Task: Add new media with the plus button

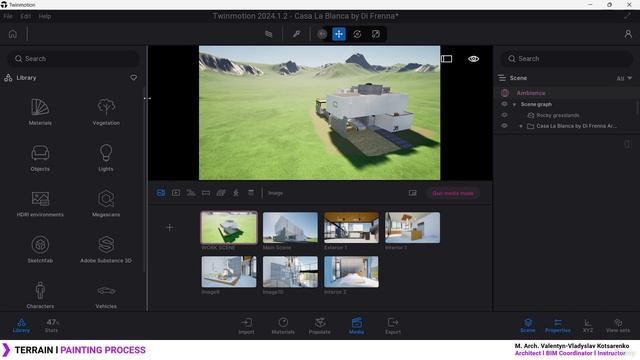Action: [x=170, y=227]
